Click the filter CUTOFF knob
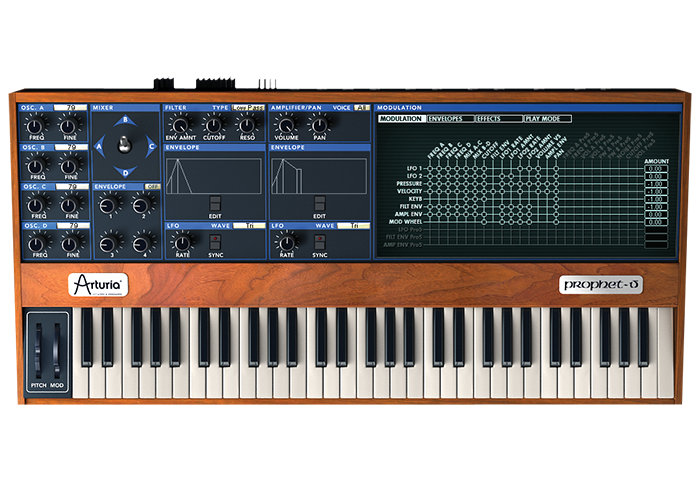The image size is (700, 484). point(213,125)
